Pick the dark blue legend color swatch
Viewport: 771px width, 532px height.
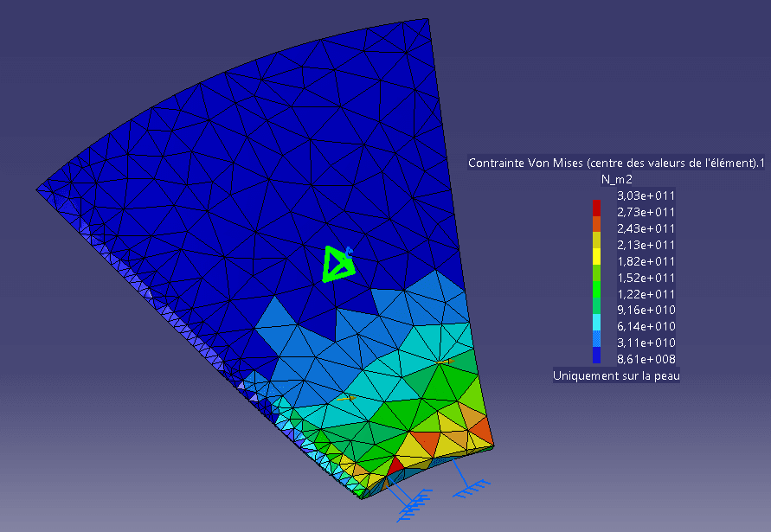point(596,356)
